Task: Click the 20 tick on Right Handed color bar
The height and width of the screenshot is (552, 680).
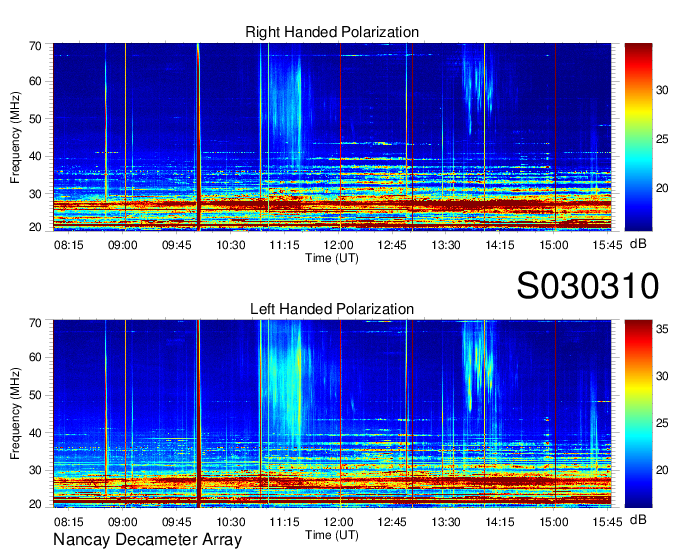Action: 662,188
